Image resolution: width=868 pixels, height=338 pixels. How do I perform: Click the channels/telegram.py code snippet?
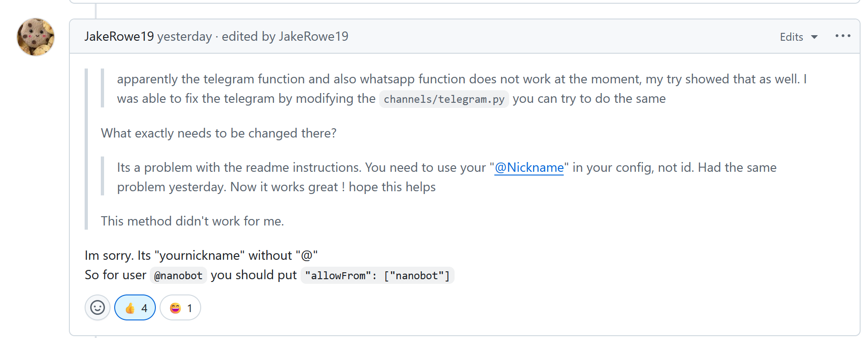(x=444, y=99)
